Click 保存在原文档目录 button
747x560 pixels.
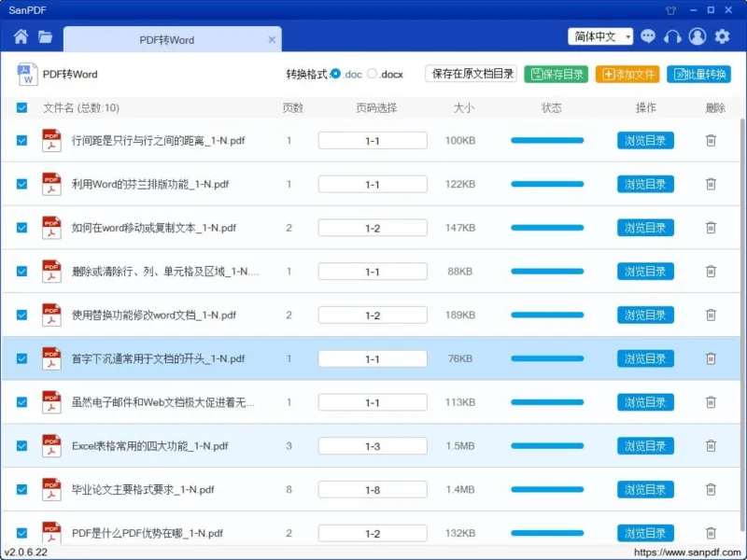(472, 74)
